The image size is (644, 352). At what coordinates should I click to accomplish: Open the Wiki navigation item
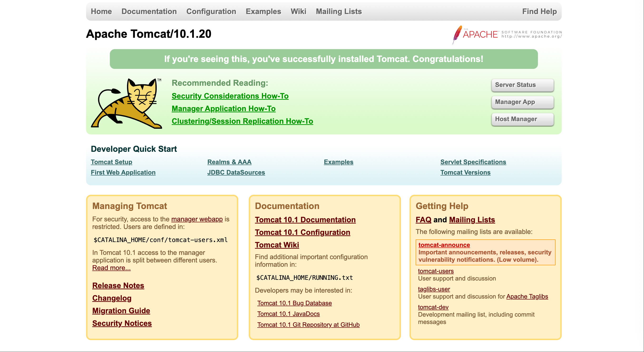point(298,11)
